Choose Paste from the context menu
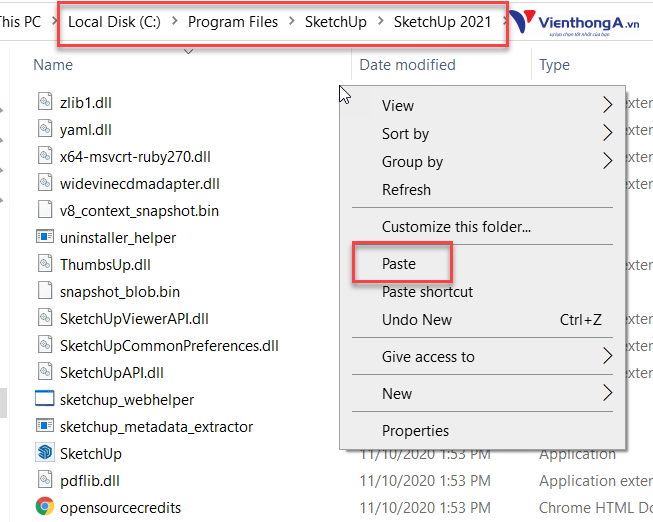 coord(482,264)
